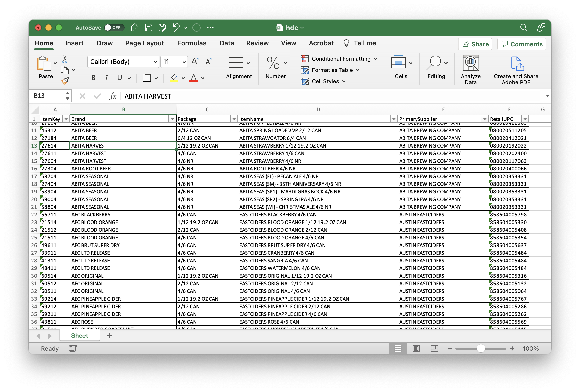
Task: Open the search magnifier in title bar
Action: point(524,28)
